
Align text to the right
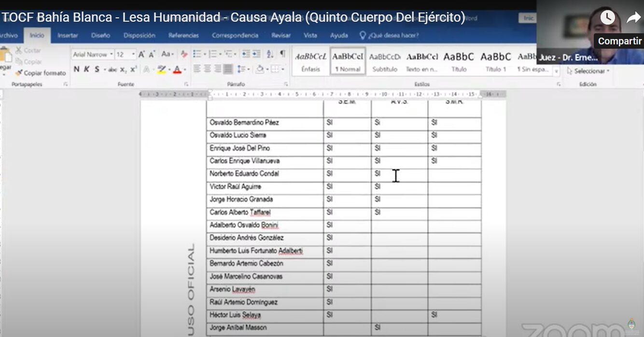click(x=218, y=69)
